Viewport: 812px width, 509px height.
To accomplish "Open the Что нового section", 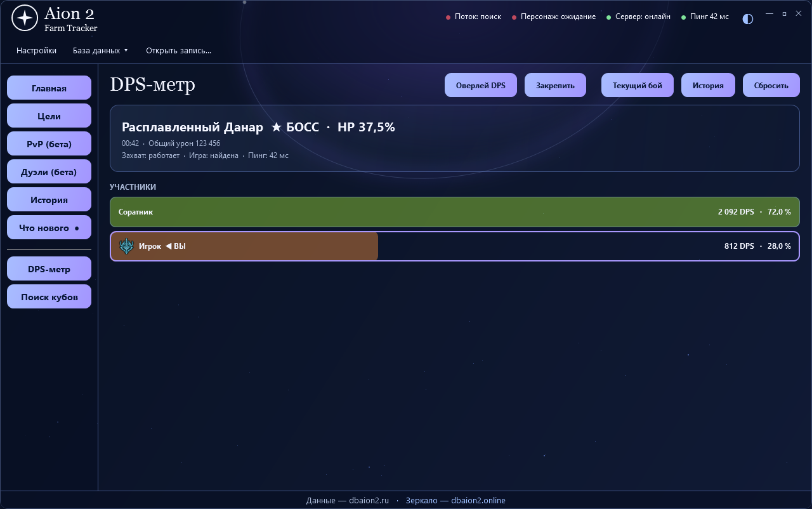I will coord(49,228).
